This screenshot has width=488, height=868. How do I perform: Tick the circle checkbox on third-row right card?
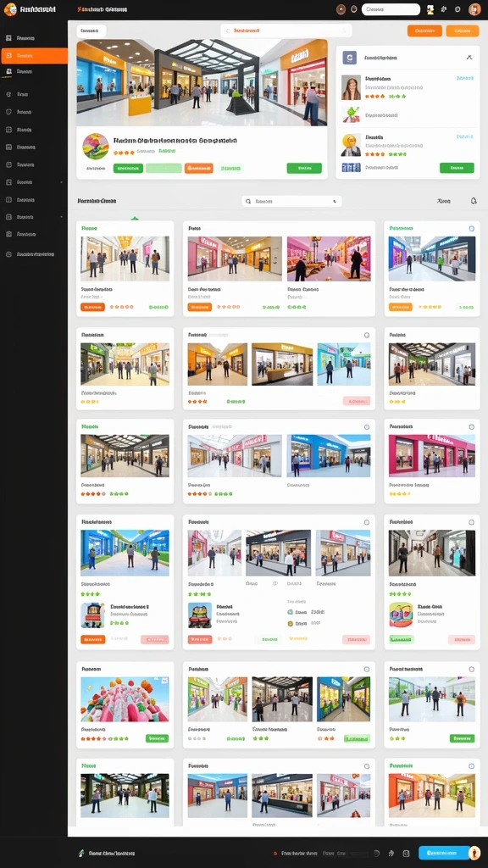click(471, 427)
